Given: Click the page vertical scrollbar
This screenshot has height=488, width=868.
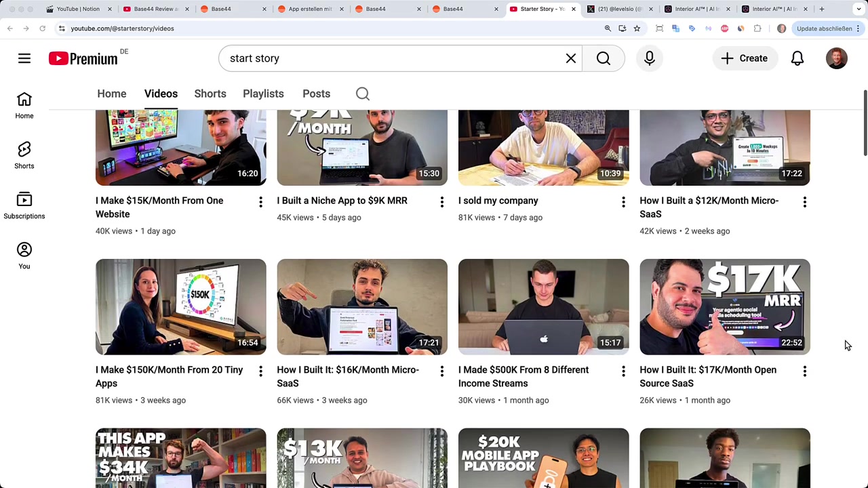Looking at the screenshot, I should pos(865,122).
